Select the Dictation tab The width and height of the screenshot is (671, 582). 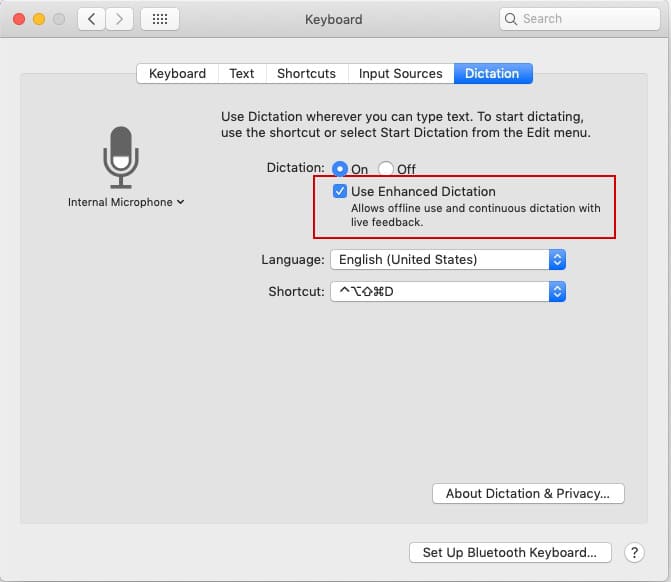point(492,74)
